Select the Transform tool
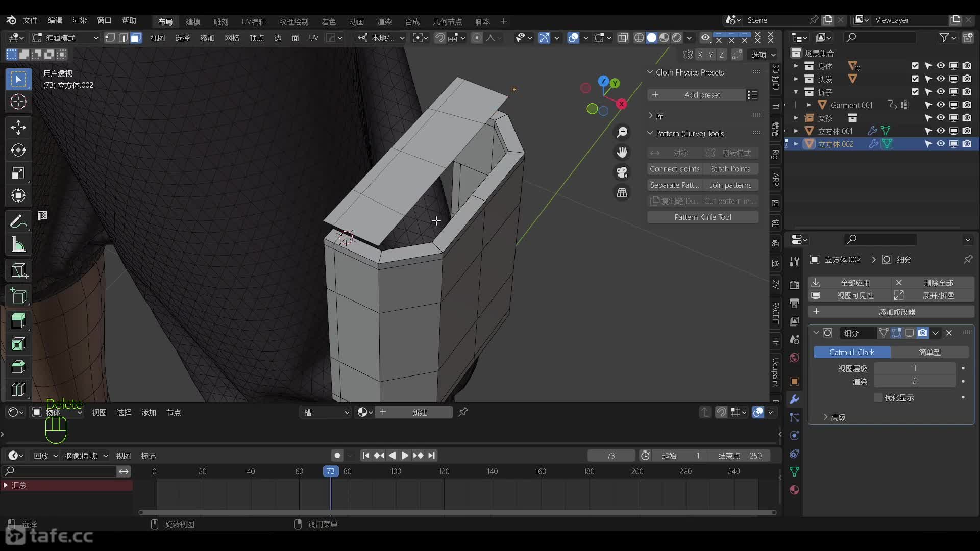This screenshot has width=980, height=551. click(18, 195)
